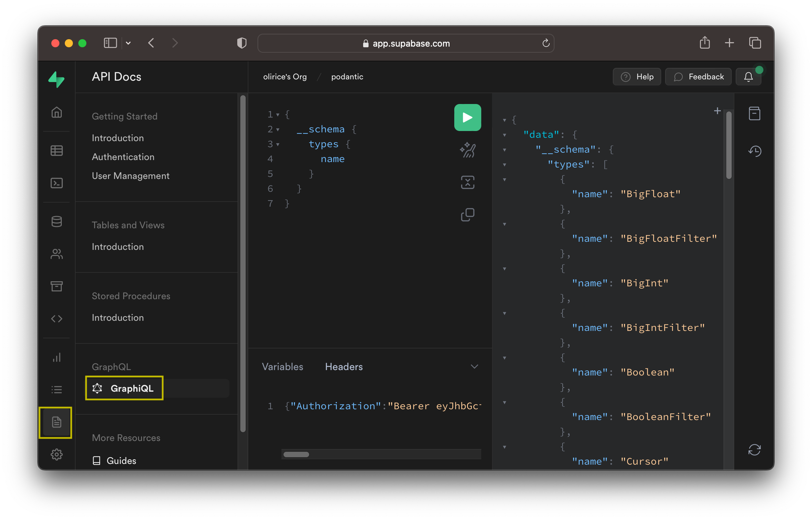812x520 pixels.
Task: Click "Cursor" value in response
Action: coord(644,461)
